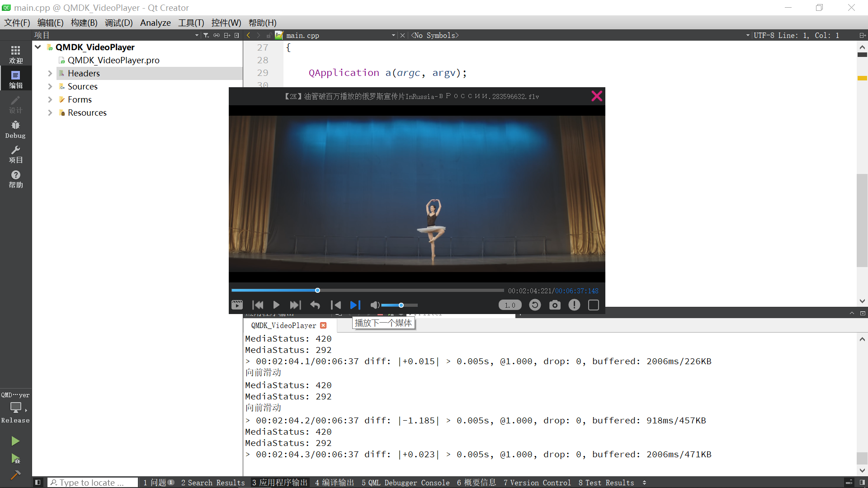Screen dimensions: 868x488
Task: Expand the Resources tree node
Action: click(x=50, y=113)
